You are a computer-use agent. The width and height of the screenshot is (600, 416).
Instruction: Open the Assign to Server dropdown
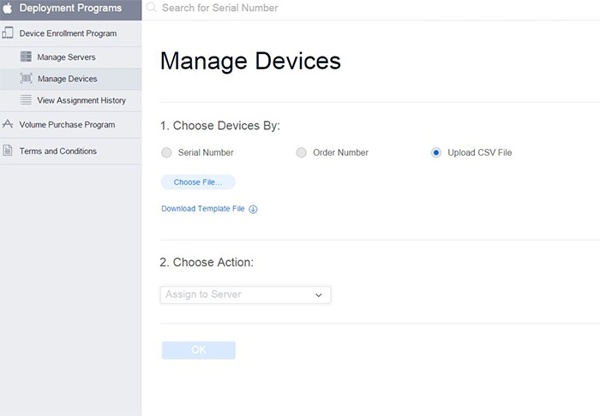pos(244,295)
